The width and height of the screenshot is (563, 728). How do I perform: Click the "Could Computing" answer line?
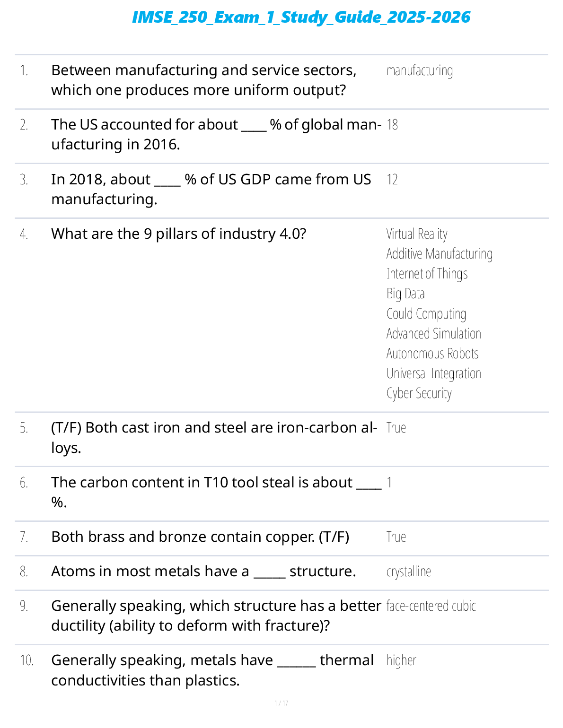click(426, 314)
